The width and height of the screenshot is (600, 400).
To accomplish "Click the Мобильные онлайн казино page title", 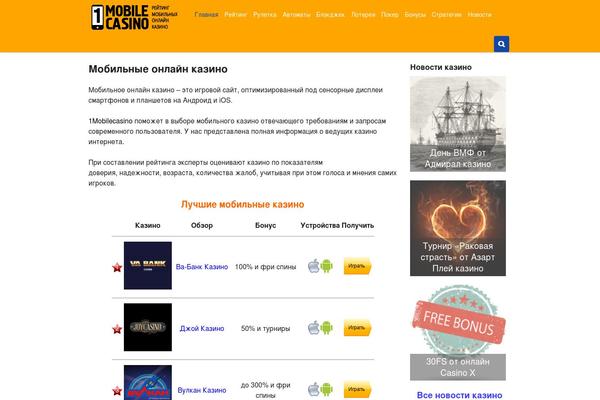I will click(x=158, y=69).
